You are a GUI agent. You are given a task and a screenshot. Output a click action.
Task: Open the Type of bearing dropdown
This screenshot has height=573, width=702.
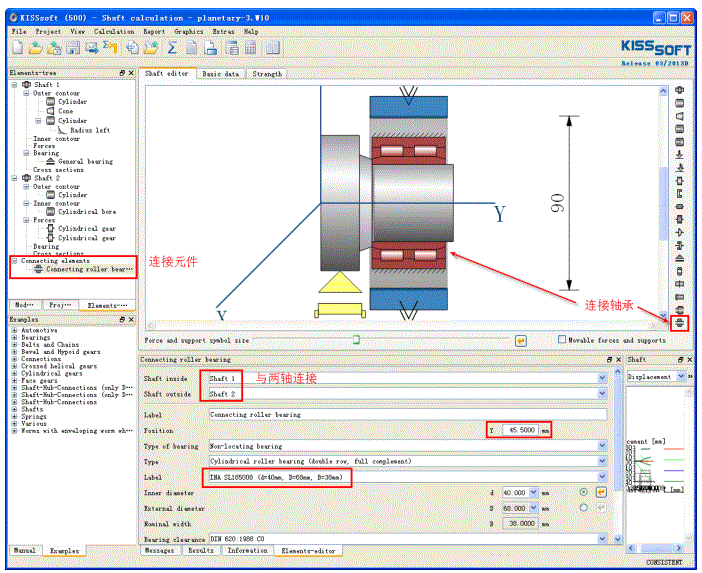602,446
